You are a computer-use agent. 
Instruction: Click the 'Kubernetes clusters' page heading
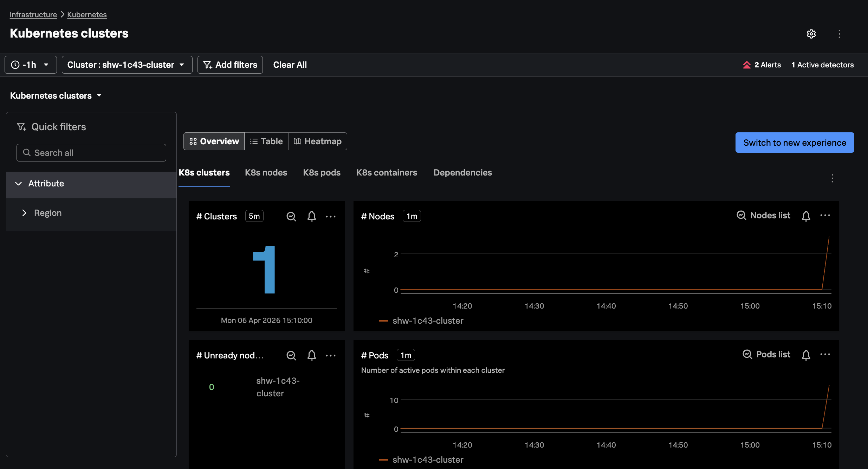click(x=69, y=33)
